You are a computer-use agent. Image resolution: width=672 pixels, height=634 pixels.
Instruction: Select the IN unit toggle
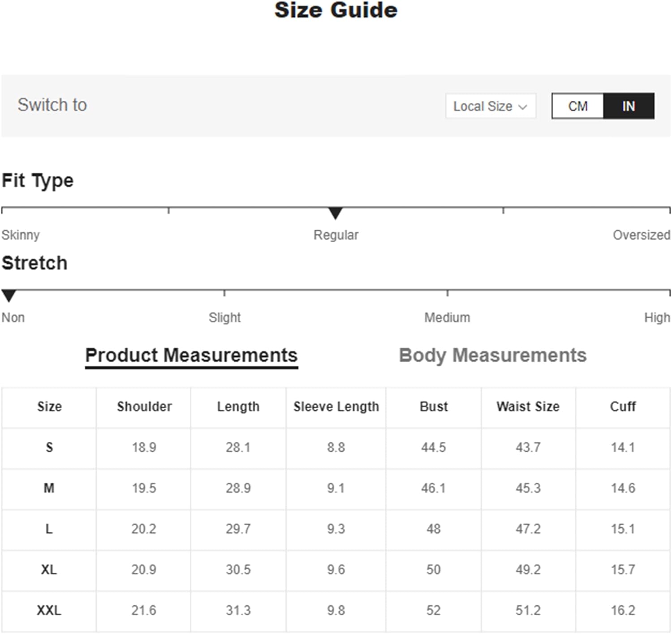pyautogui.click(x=629, y=106)
